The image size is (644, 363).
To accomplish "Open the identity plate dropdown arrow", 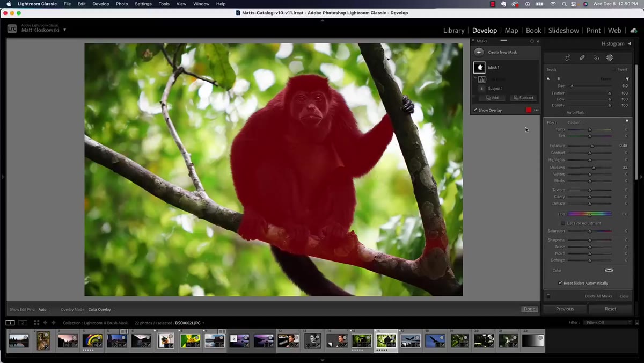I will click(65, 30).
